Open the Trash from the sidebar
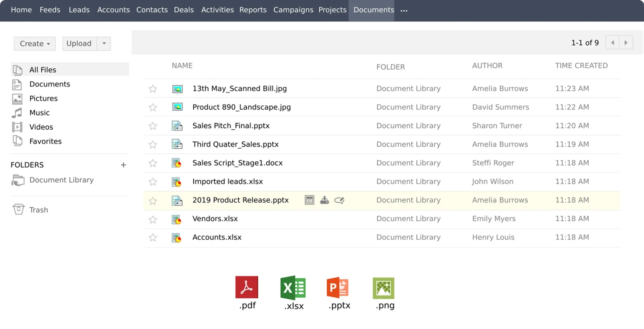Image resolution: width=644 pixels, height=329 pixels. click(x=38, y=210)
